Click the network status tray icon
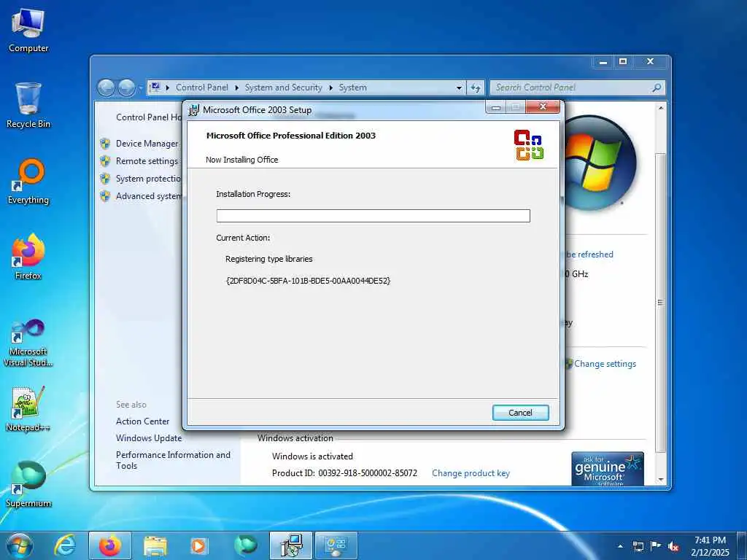Viewport: 747px width, 560px height. click(638, 546)
